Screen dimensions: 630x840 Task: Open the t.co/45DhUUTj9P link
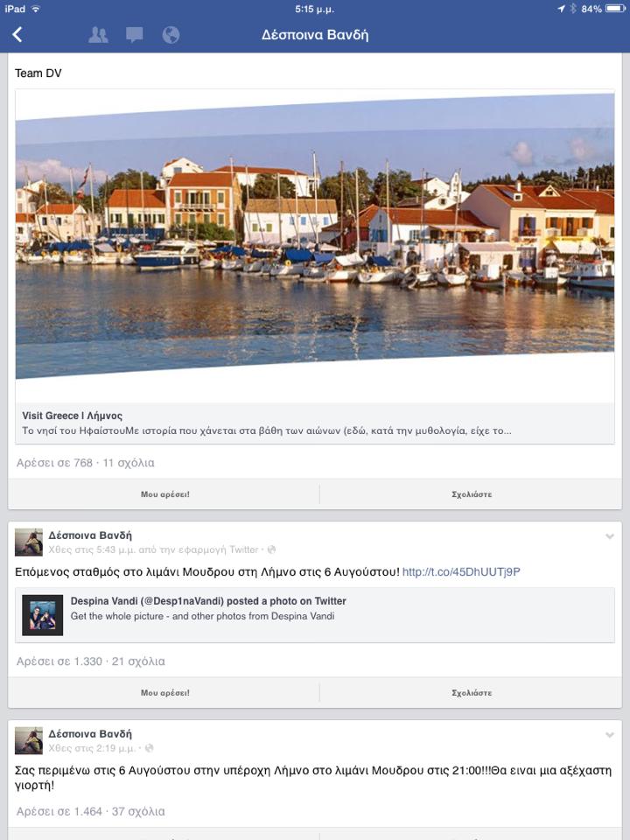click(x=461, y=571)
